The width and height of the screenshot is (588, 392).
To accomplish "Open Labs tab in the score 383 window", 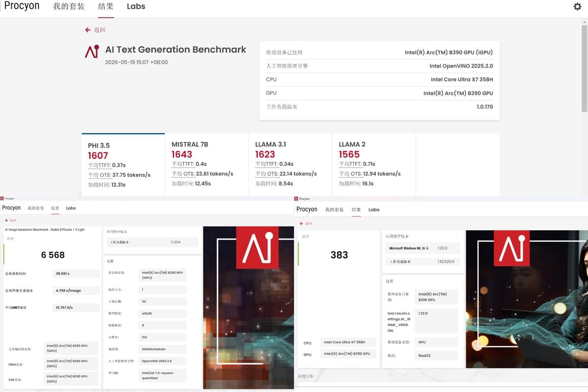I will (374, 210).
